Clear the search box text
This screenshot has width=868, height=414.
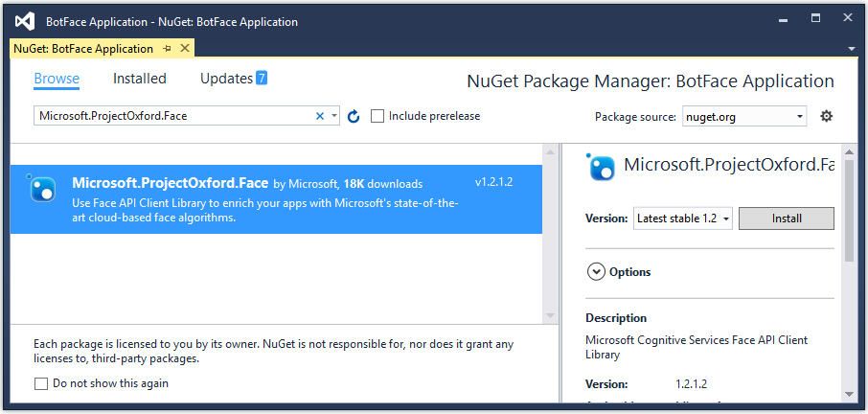(x=319, y=116)
